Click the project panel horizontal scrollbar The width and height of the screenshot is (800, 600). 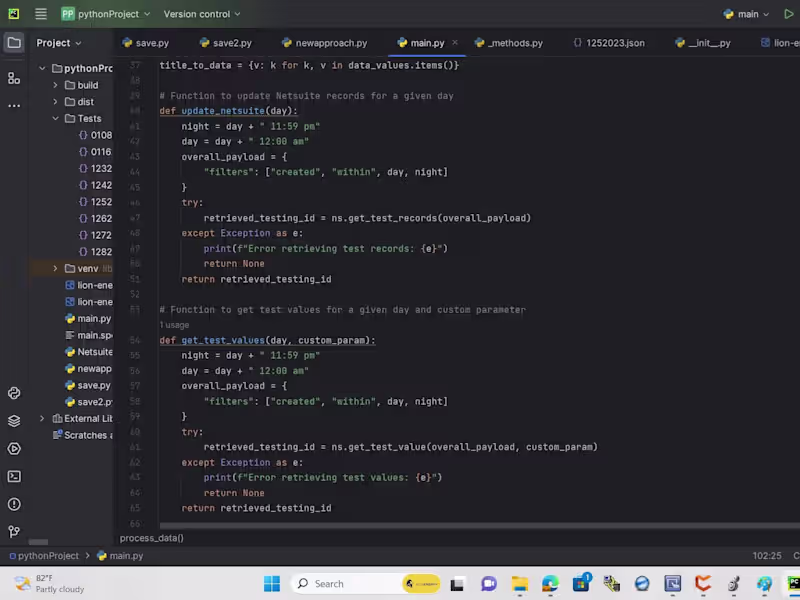click(x=38, y=542)
